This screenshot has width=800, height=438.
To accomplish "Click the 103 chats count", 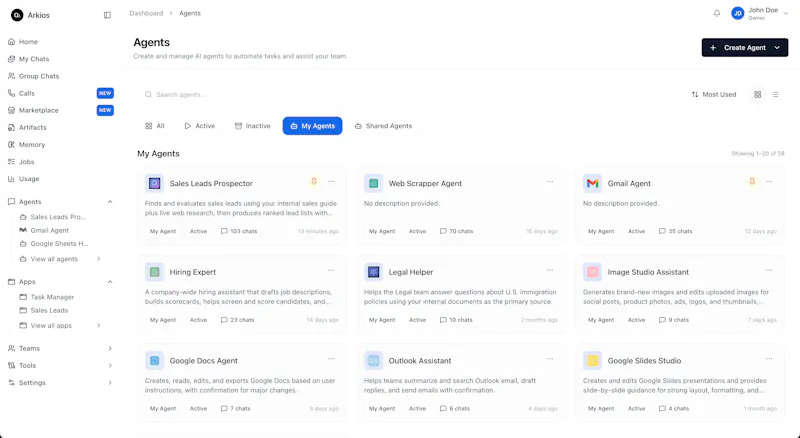I will (239, 231).
